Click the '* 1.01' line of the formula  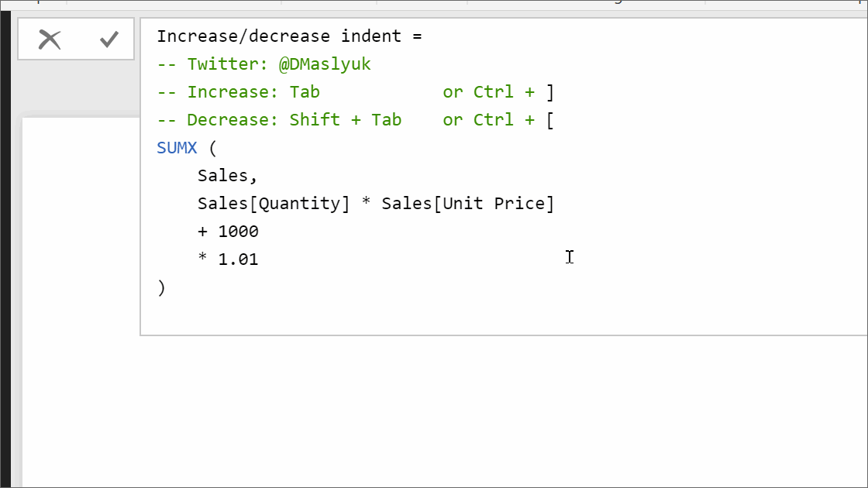click(x=229, y=259)
